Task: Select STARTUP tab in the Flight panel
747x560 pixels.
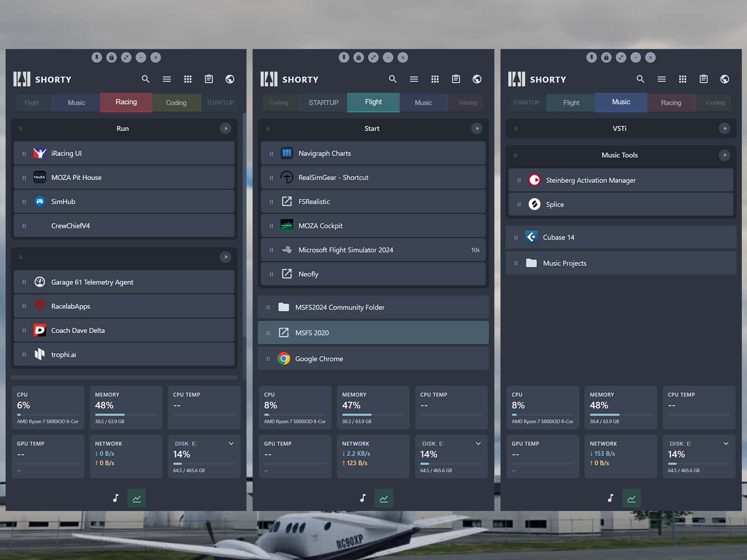Action: tap(323, 103)
